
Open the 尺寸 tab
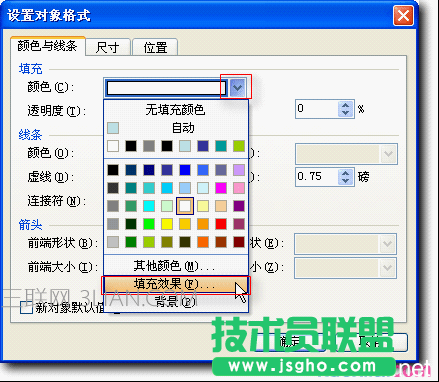107,47
